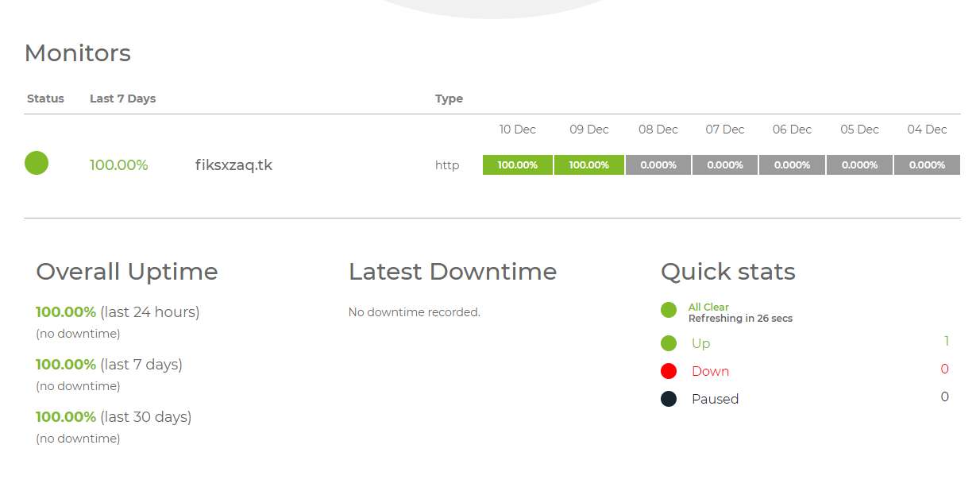Click the green Up status icon

point(669,343)
